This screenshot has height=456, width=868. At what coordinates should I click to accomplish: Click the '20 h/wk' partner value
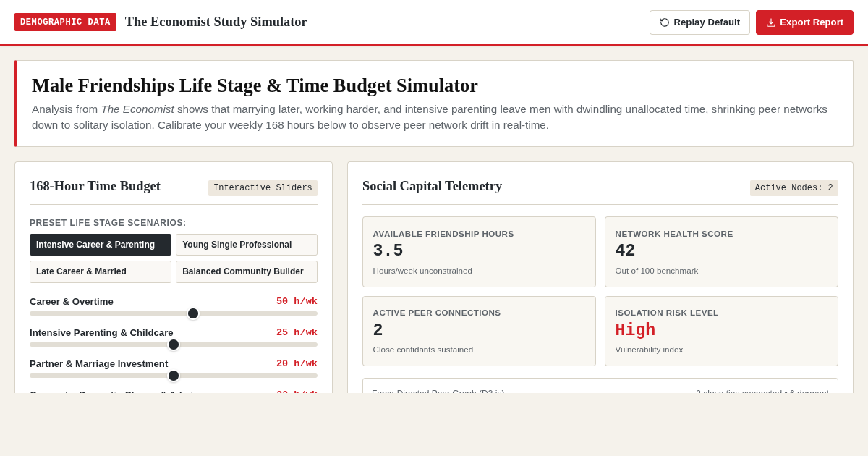point(297,363)
